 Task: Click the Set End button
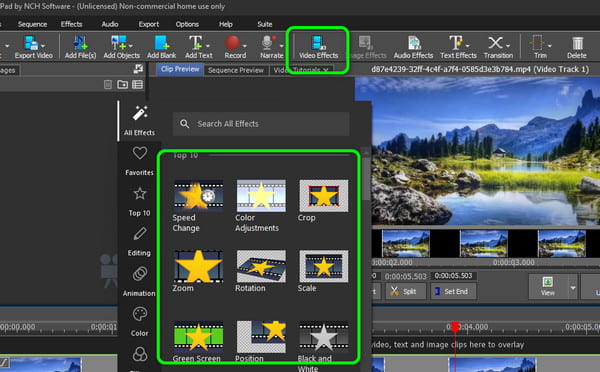point(453,291)
